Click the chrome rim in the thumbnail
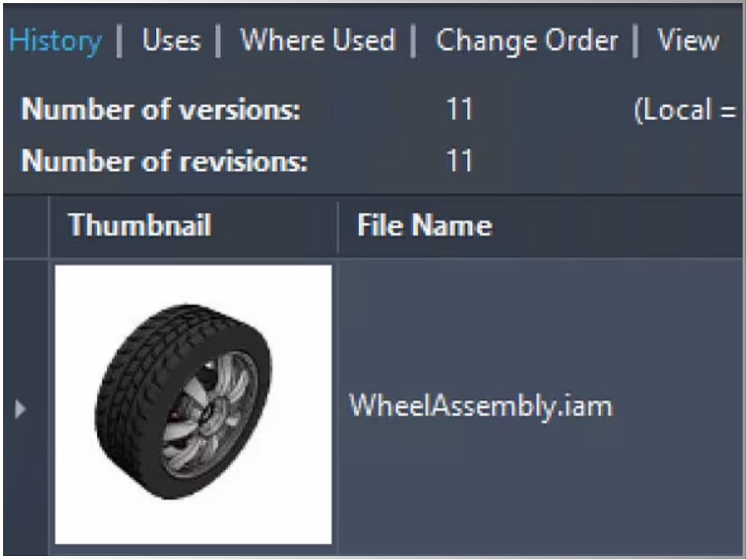 [210, 414]
